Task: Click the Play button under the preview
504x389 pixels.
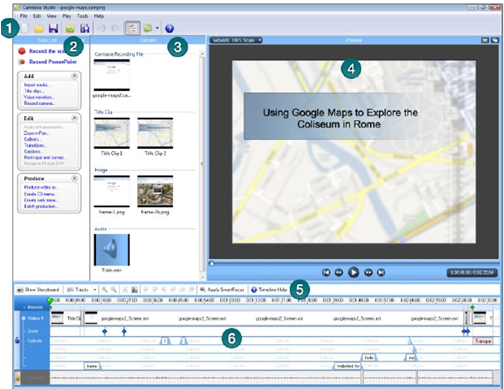Action: (353, 272)
